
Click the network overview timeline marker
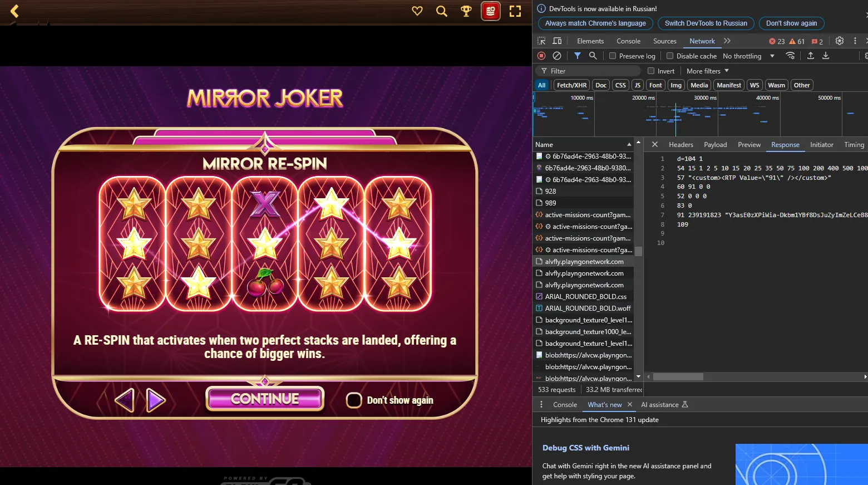coord(675,119)
